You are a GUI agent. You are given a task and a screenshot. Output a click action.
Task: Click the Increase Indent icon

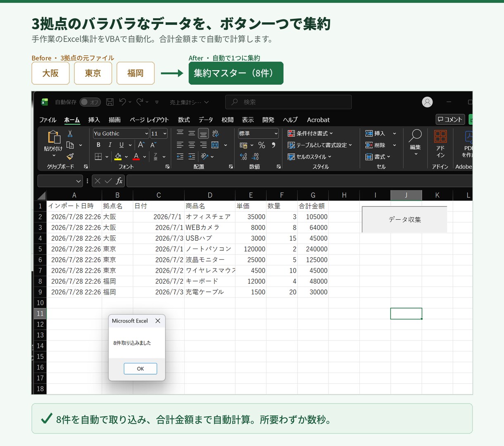pyautogui.click(x=192, y=157)
